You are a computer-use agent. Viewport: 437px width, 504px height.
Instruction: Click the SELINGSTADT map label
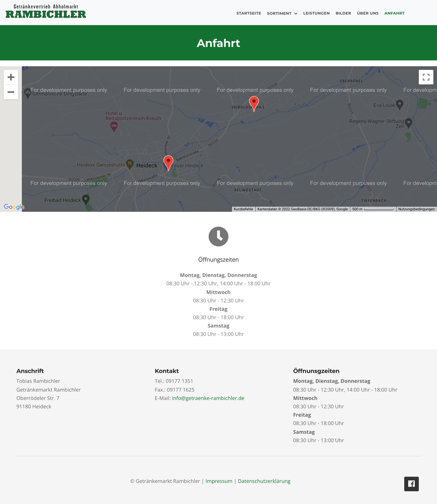[248, 190]
